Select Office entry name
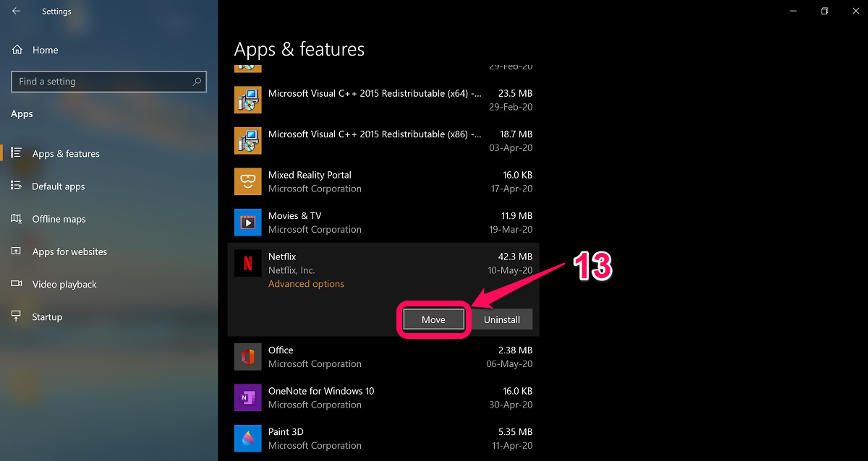 pyautogui.click(x=281, y=350)
